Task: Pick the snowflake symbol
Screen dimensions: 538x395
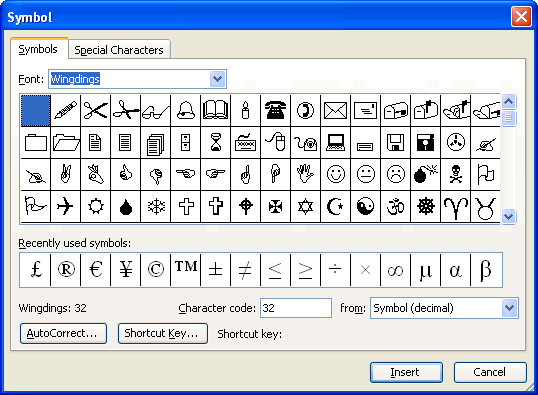Action: pyautogui.click(x=156, y=207)
